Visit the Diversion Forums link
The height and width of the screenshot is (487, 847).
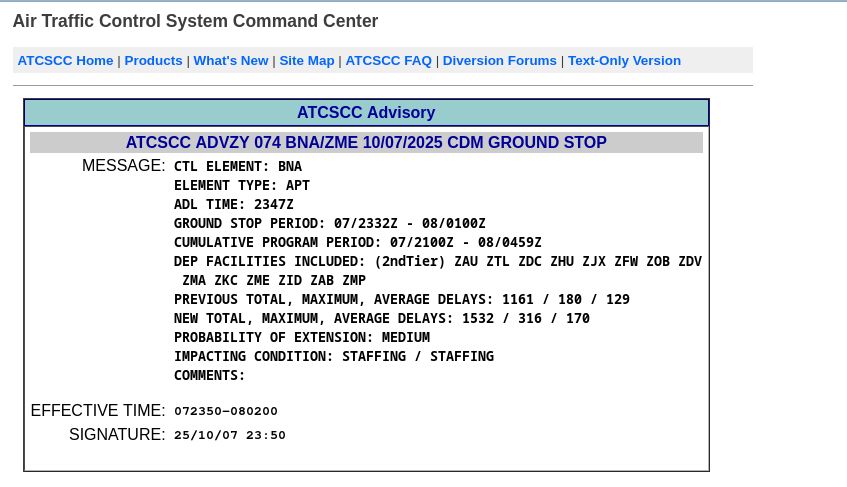(x=500, y=60)
